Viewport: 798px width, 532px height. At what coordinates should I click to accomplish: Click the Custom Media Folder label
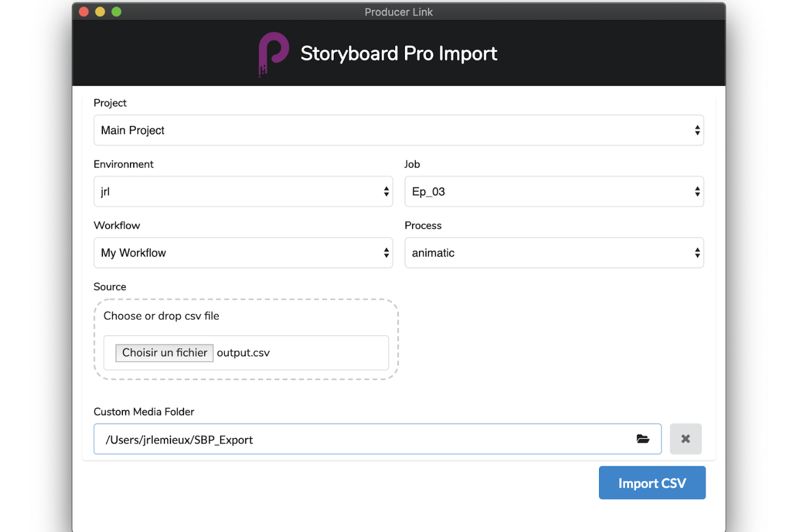coord(144,412)
